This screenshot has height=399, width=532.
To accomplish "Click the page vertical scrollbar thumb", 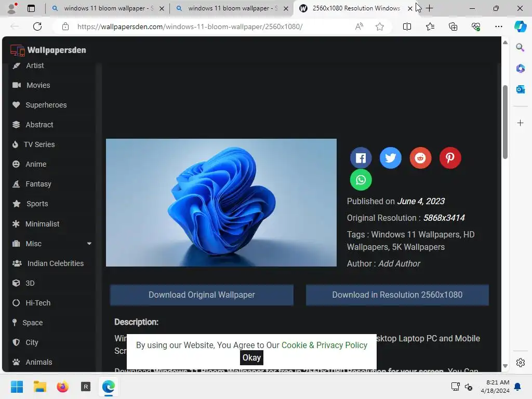I will (505, 122).
